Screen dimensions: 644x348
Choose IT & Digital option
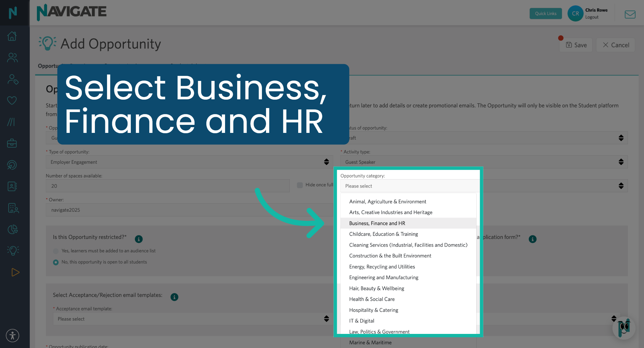[408, 321]
